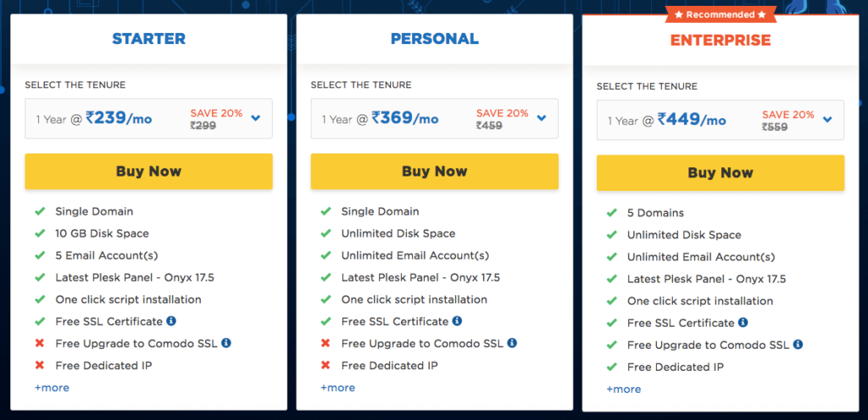Image resolution: width=868 pixels, height=420 pixels.
Task: Open the Personal tenure dropdown at ₹369/mo
Action: pyautogui.click(x=435, y=119)
